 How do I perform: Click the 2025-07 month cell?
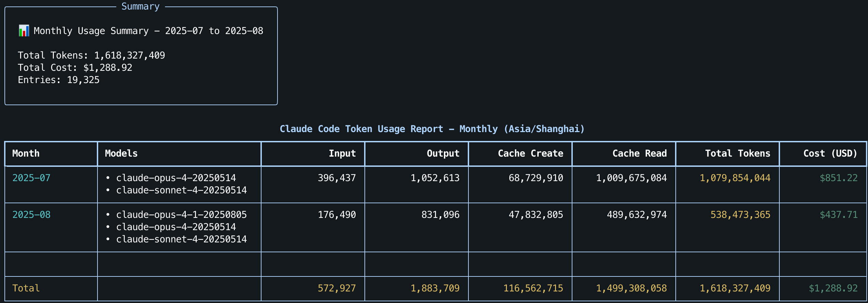[31, 178]
